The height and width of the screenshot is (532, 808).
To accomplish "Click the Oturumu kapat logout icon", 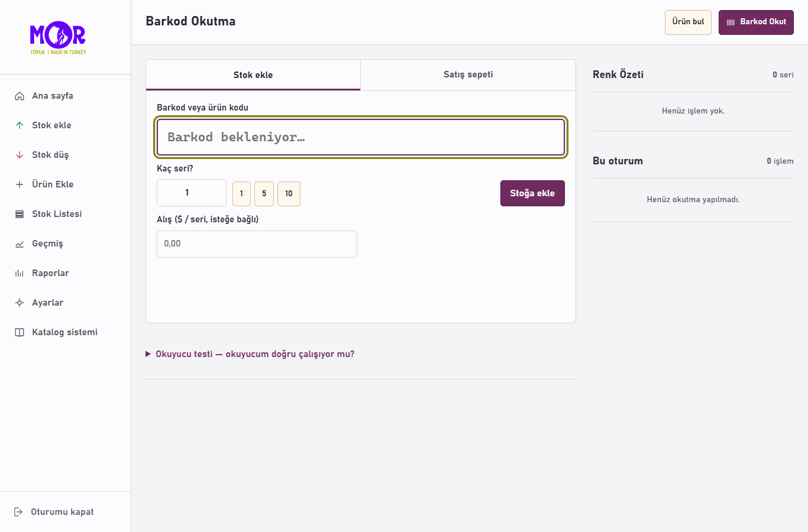I will 18,512.
